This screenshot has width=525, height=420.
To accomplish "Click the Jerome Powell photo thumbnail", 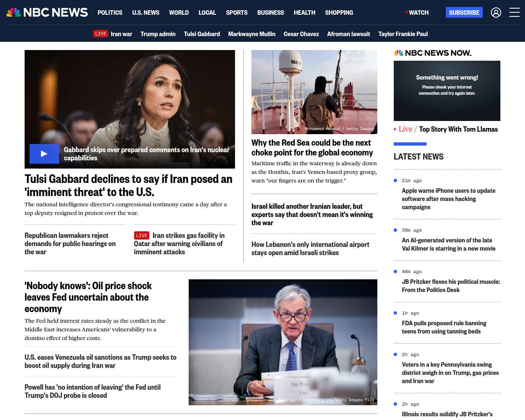I will tap(283, 342).
